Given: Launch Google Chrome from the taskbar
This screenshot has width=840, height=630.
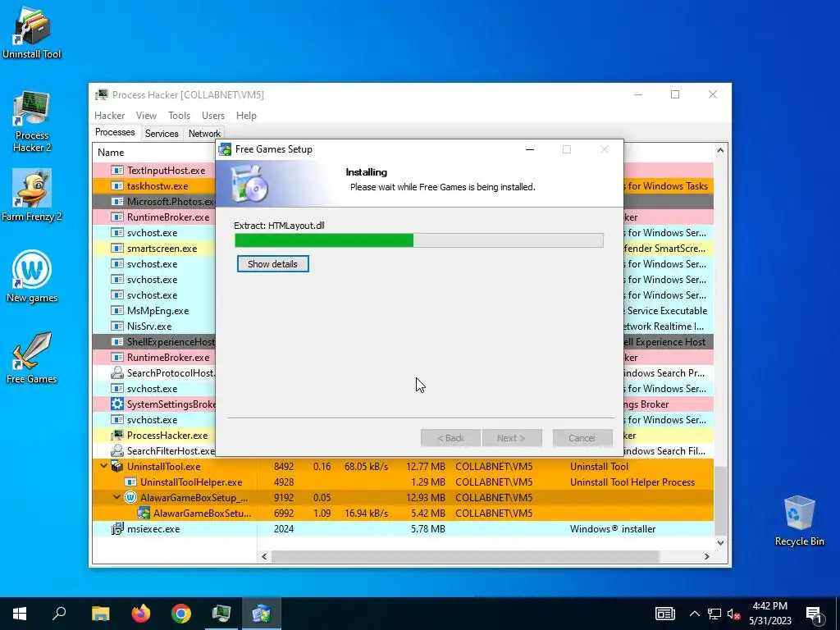Looking at the screenshot, I should (x=181, y=614).
